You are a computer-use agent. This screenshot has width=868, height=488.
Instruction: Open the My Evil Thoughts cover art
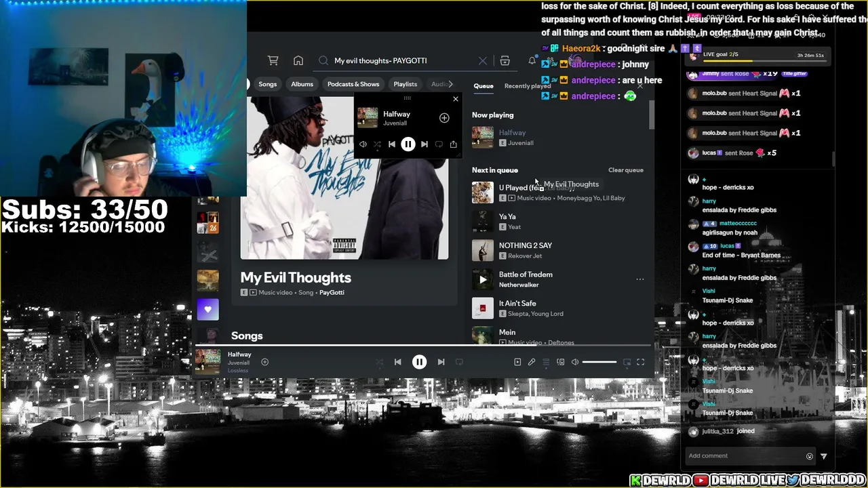pyautogui.click(x=344, y=178)
